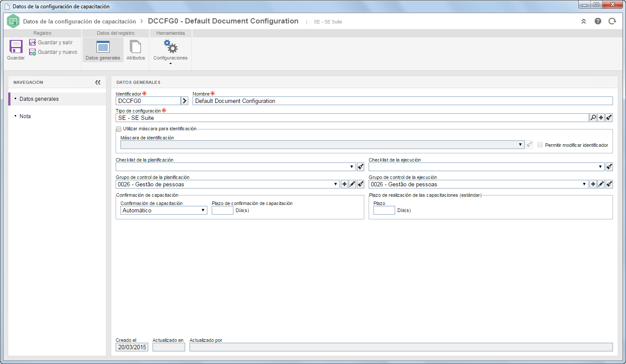Open Checklist de la planificación dropdown
Image resolution: width=626 pixels, height=364 pixels.
[236, 167]
